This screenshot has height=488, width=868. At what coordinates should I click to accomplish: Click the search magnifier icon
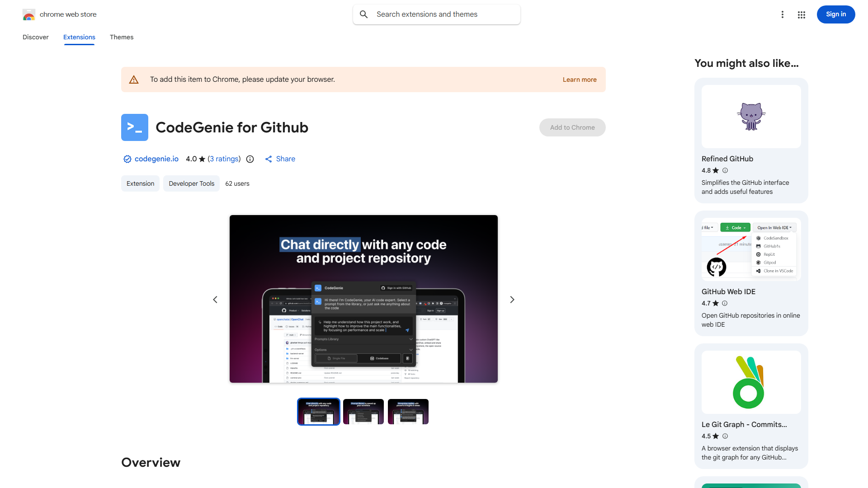(x=364, y=14)
